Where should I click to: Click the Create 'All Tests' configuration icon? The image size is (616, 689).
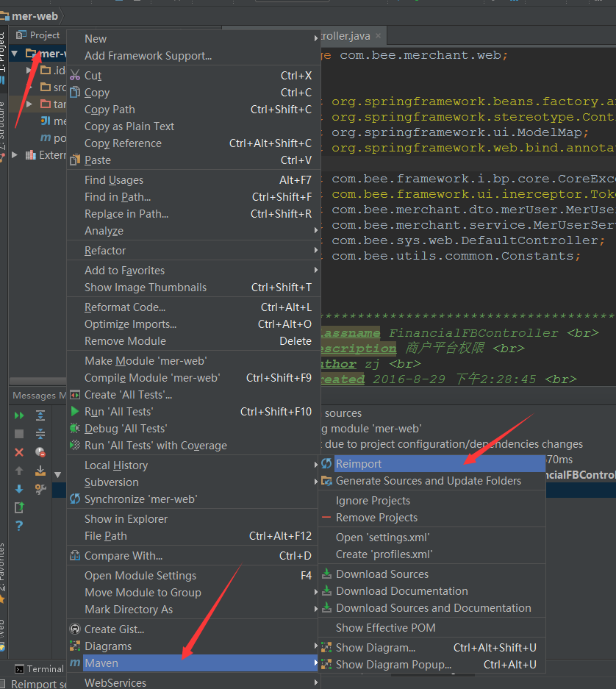(x=75, y=395)
